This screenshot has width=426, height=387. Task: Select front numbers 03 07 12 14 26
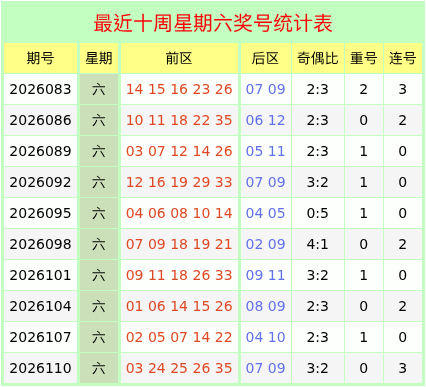[x=179, y=151]
